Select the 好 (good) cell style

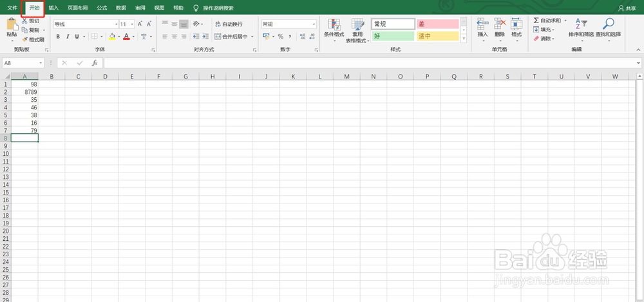(x=393, y=36)
